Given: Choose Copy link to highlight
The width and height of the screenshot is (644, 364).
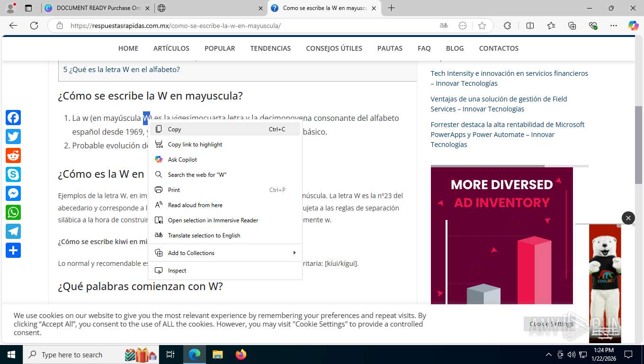Looking at the screenshot, I should (225, 144).
